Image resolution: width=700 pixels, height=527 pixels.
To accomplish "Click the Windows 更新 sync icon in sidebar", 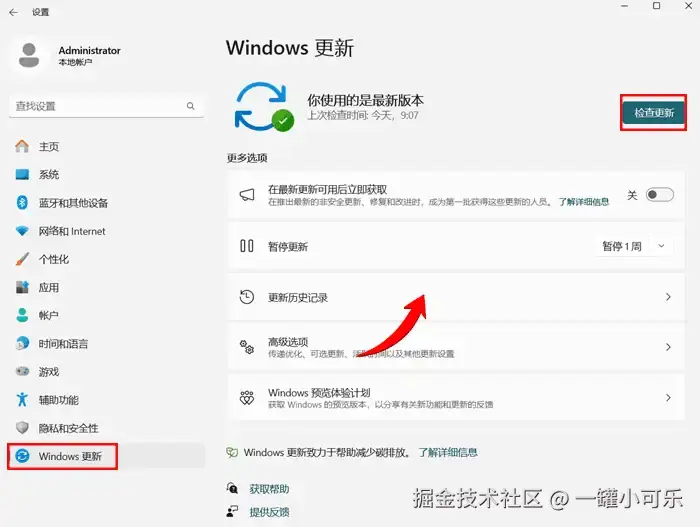I will [22, 456].
